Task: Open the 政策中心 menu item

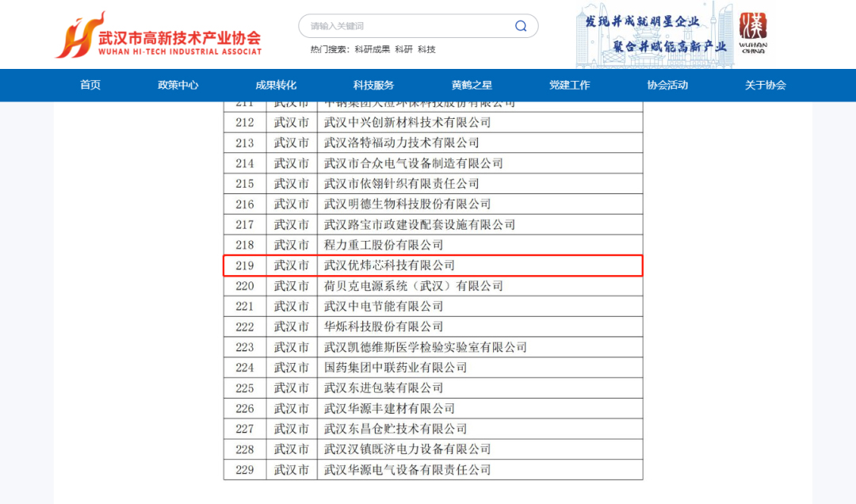Action: pyautogui.click(x=178, y=85)
